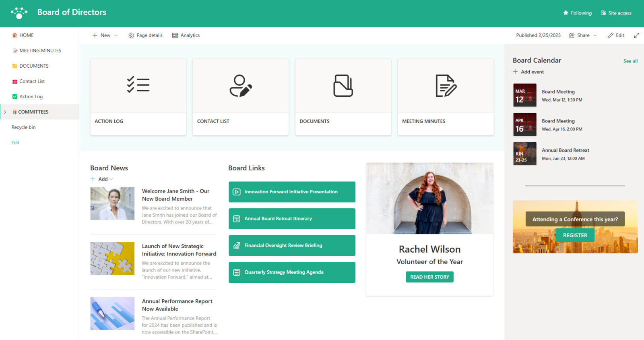Open Site access people icon
Screen dimensions: 644x340
point(603,13)
